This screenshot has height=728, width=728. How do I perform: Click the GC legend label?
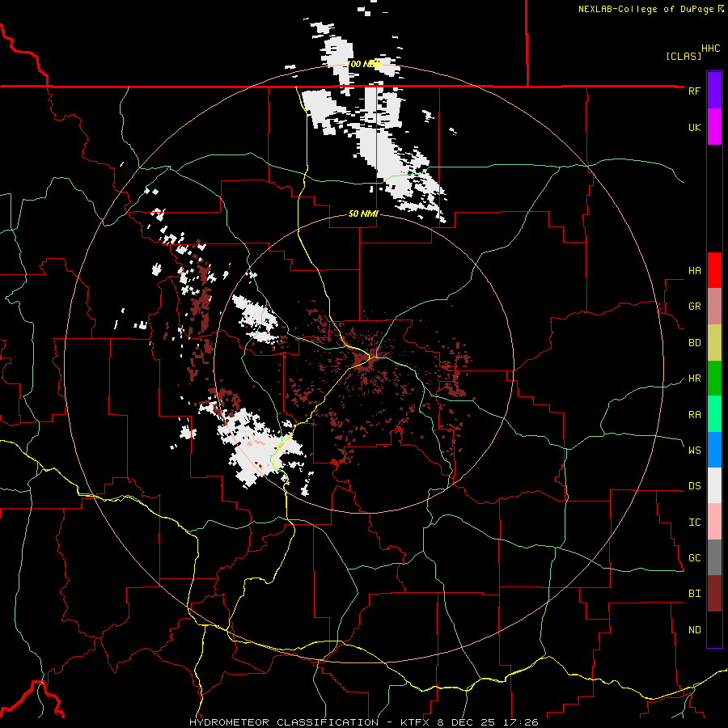[694, 557]
